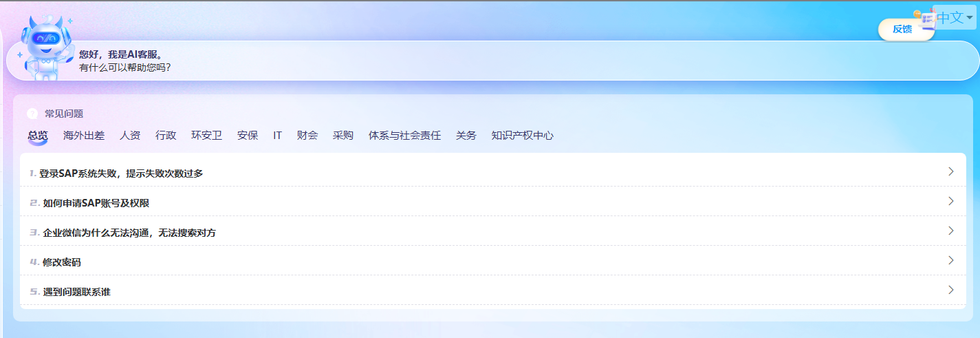The image size is (980, 338).
Task: Expand chevron on 修改密码 row
Action: tap(951, 260)
